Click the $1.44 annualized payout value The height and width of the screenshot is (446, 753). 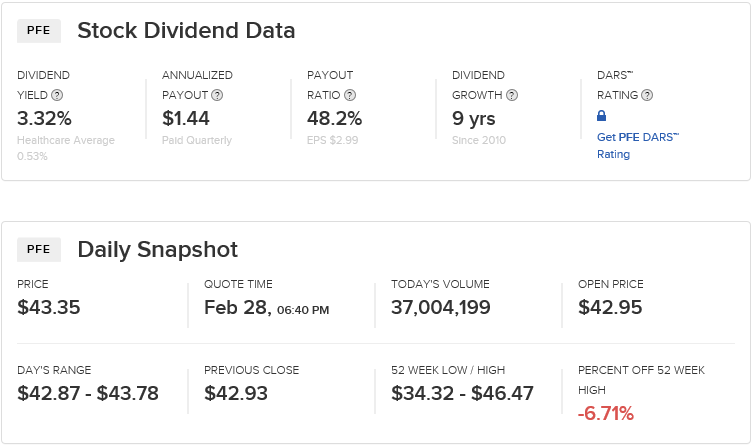click(x=186, y=119)
